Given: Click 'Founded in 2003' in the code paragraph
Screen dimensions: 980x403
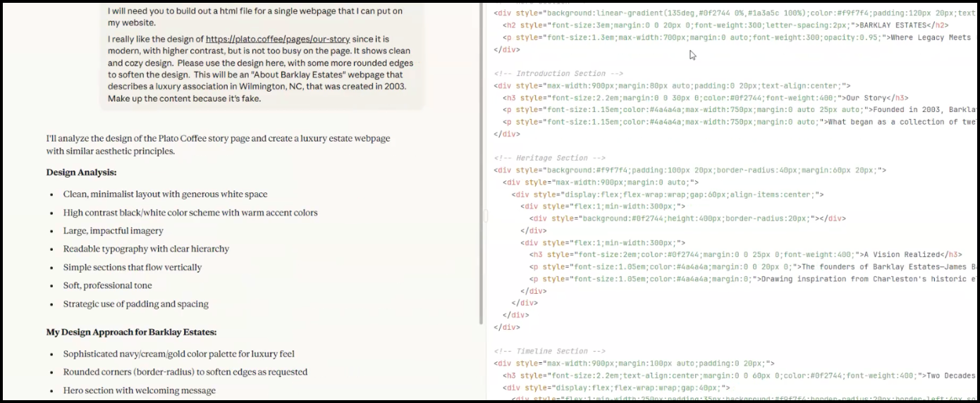Looking at the screenshot, I should tap(907, 110).
